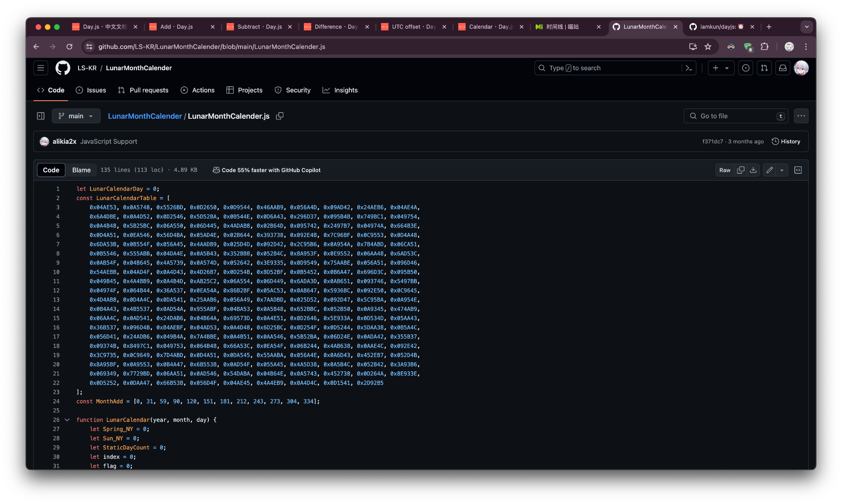842x504 pixels.
Task: Switch to Blame view
Action: tap(81, 170)
